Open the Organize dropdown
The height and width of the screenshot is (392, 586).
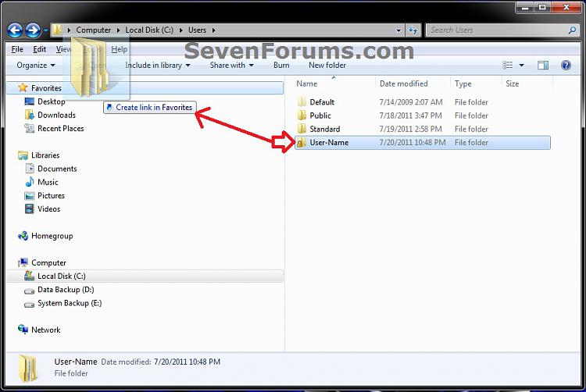[35, 66]
